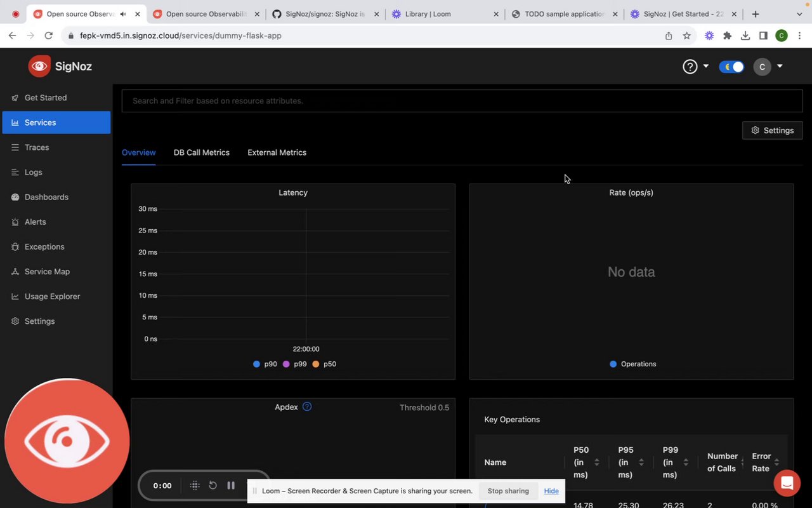Screen dimensions: 812x508
Task: Switch to Library | Loom tab
Action: pyautogui.click(x=444, y=14)
